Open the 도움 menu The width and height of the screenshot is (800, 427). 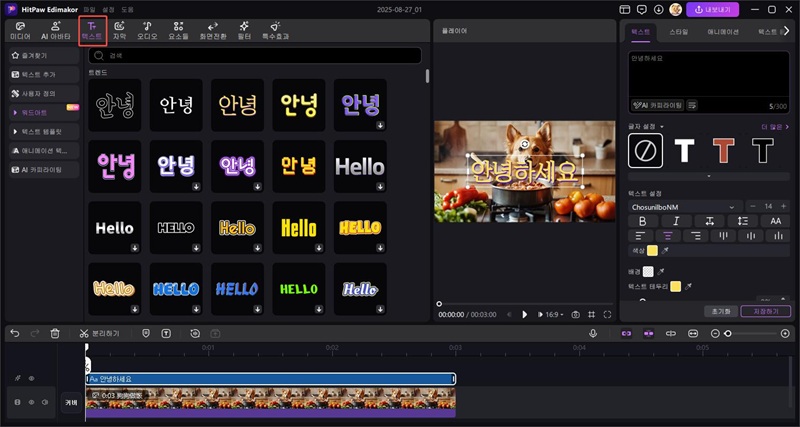point(128,10)
